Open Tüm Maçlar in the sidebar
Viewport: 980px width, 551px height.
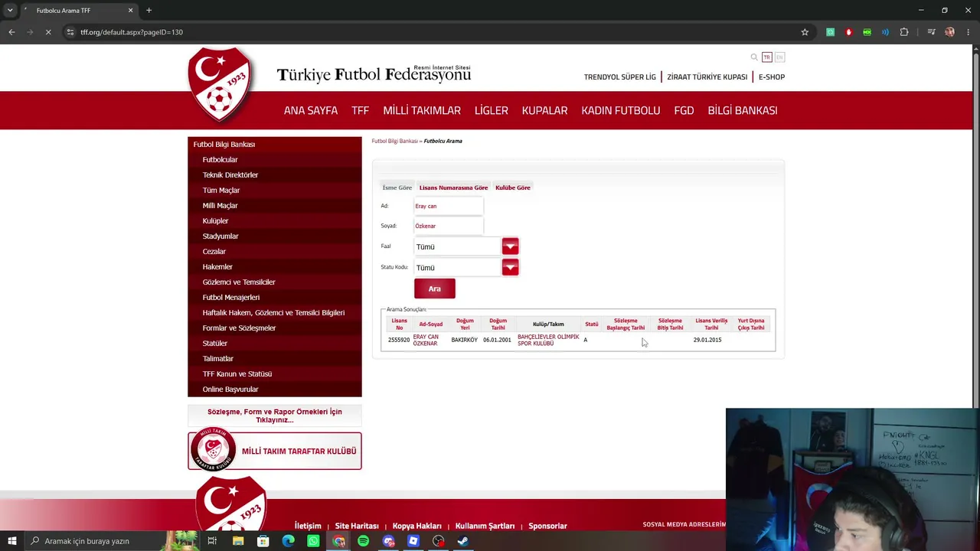click(x=221, y=190)
